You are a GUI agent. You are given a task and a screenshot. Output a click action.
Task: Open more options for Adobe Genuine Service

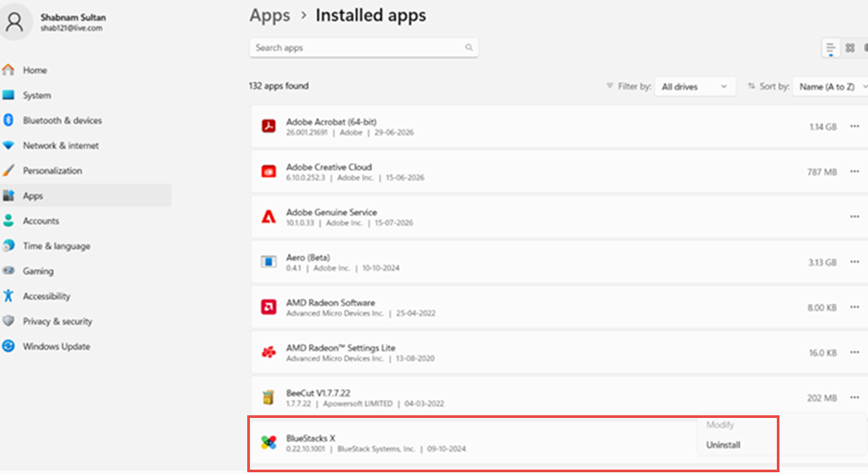click(x=855, y=216)
